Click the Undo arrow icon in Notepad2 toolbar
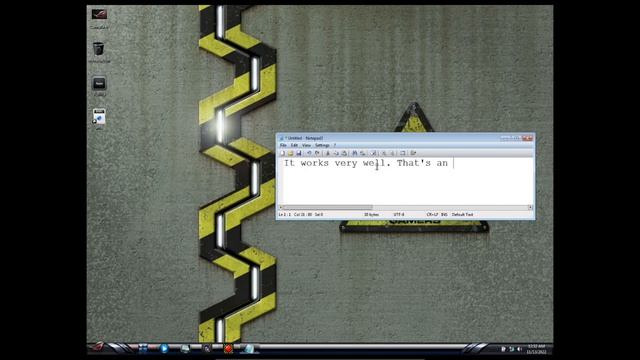Image resolution: width=640 pixels, height=360 pixels. (309, 153)
